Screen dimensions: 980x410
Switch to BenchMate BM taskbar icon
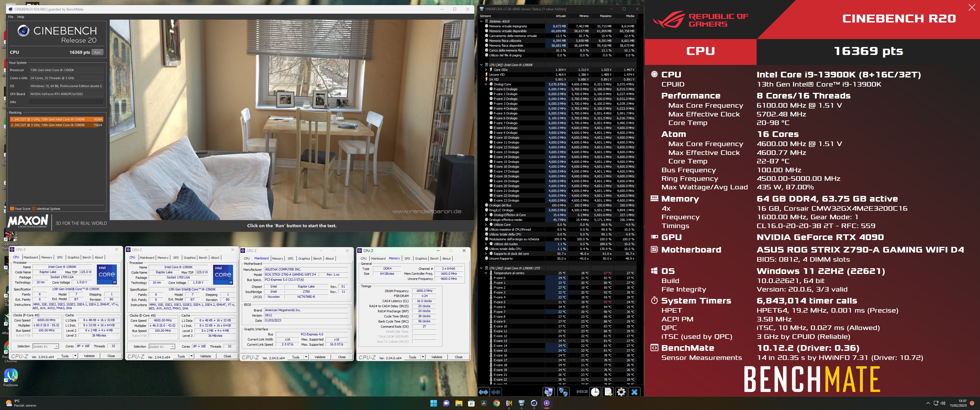click(509, 403)
